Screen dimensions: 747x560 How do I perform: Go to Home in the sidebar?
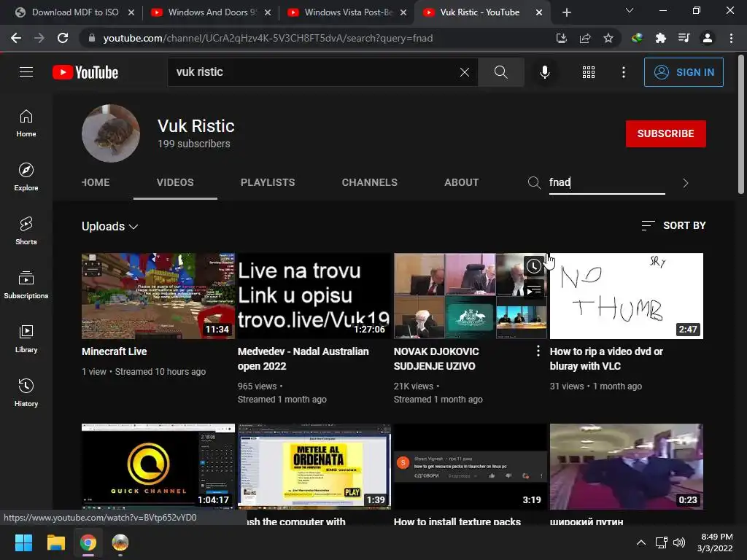click(26, 123)
